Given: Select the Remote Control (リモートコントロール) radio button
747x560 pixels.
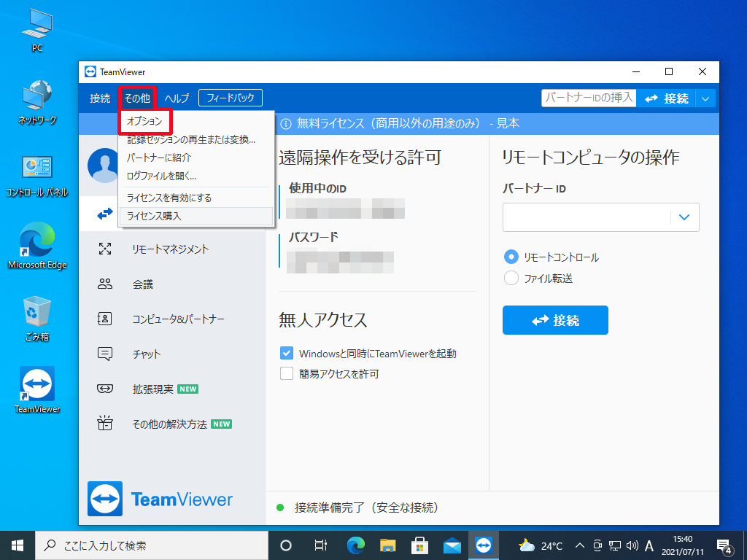Looking at the screenshot, I should (511, 257).
